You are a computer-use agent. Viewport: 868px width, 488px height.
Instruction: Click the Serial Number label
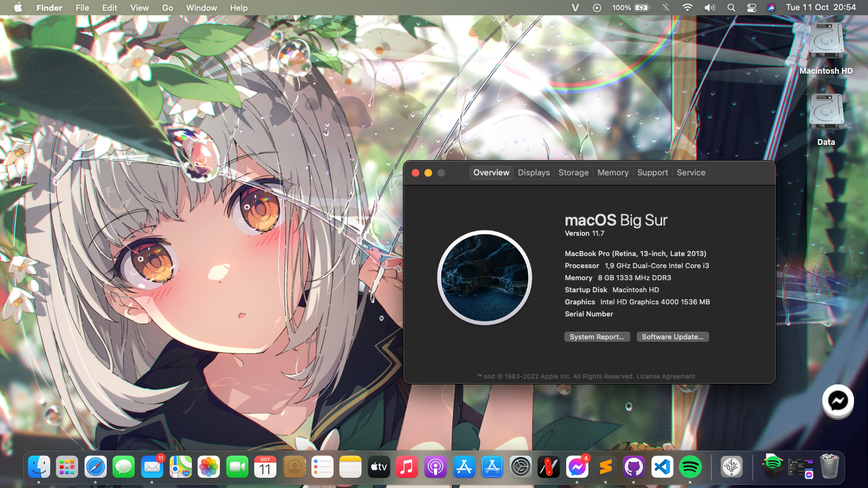point(589,314)
